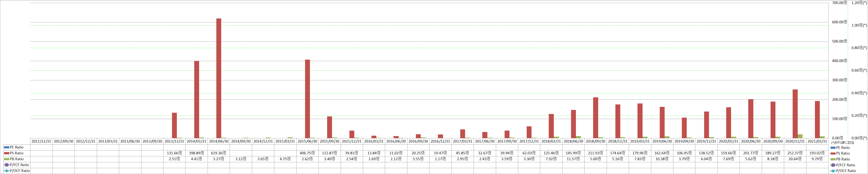
Task: Click the PS value 112.87倍 cell
Action: (330, 153)
